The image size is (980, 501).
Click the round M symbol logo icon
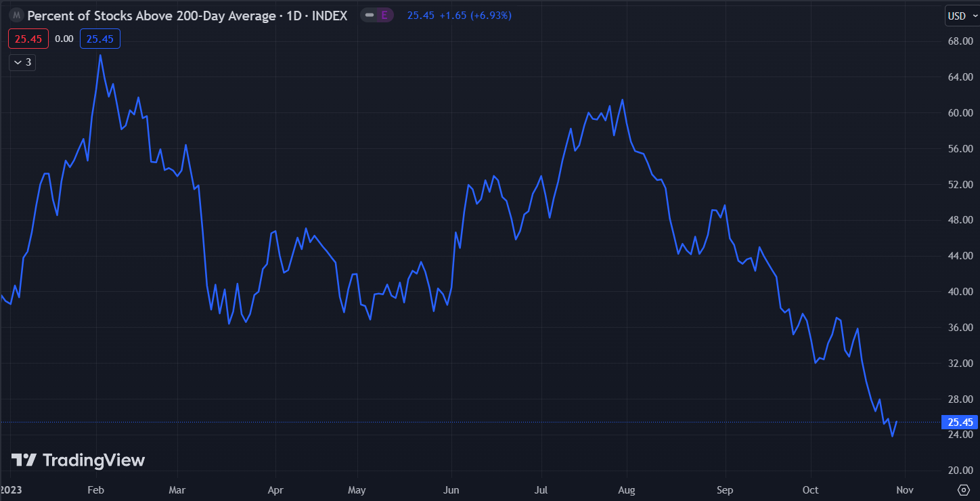click(16, 16)
